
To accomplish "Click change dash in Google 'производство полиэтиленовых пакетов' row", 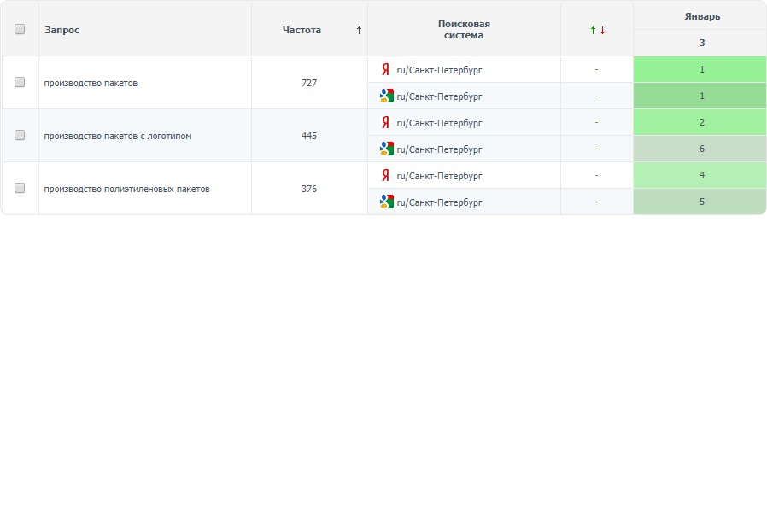I will coord(596,202).
